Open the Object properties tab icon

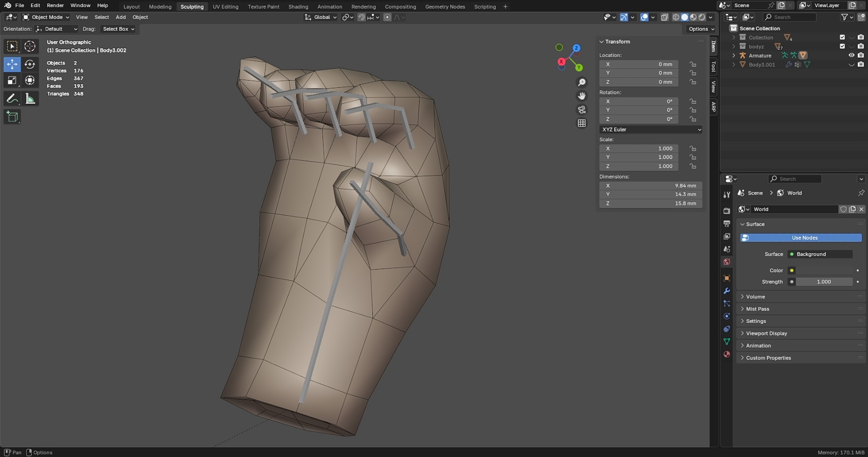point(727,278)
